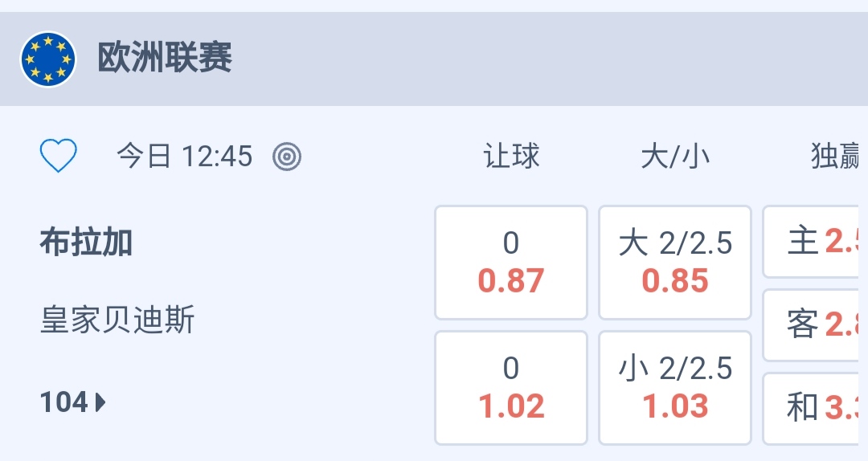Select the 让球 column header
This screenshot has height=461, width=868.
coord(511,156)
